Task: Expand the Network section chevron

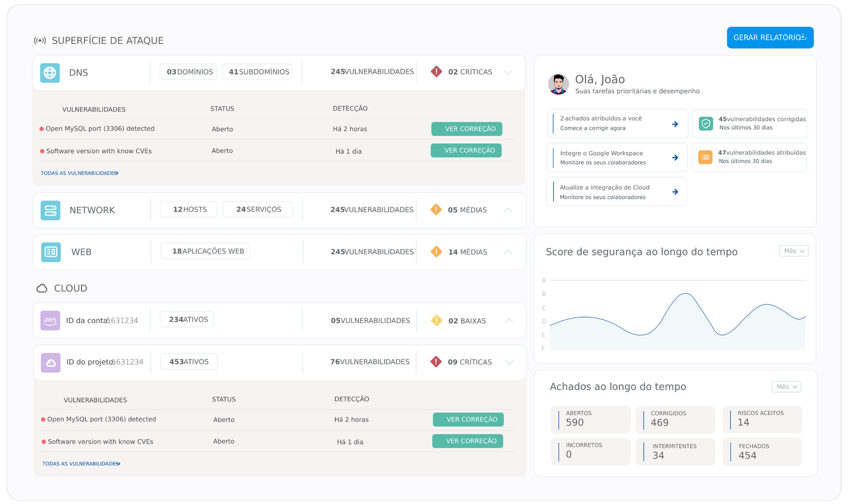Action: tap(508, 210)
